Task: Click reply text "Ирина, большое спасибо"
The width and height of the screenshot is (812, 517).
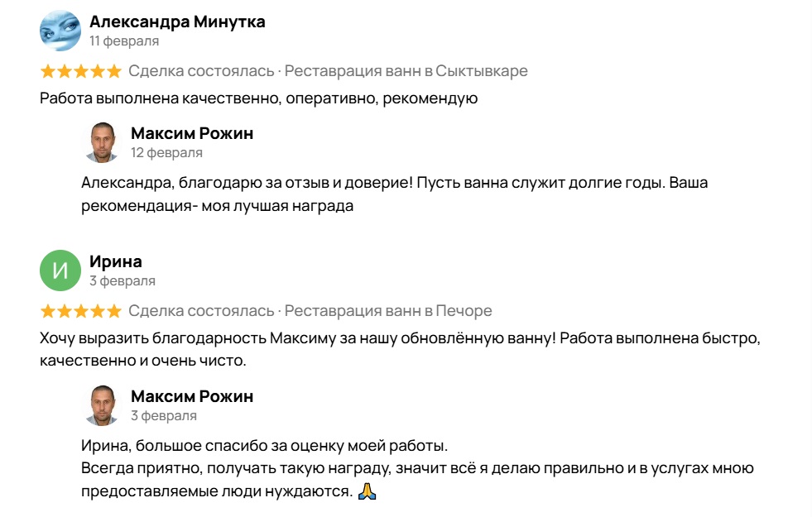Action: [x=264, y=447]
